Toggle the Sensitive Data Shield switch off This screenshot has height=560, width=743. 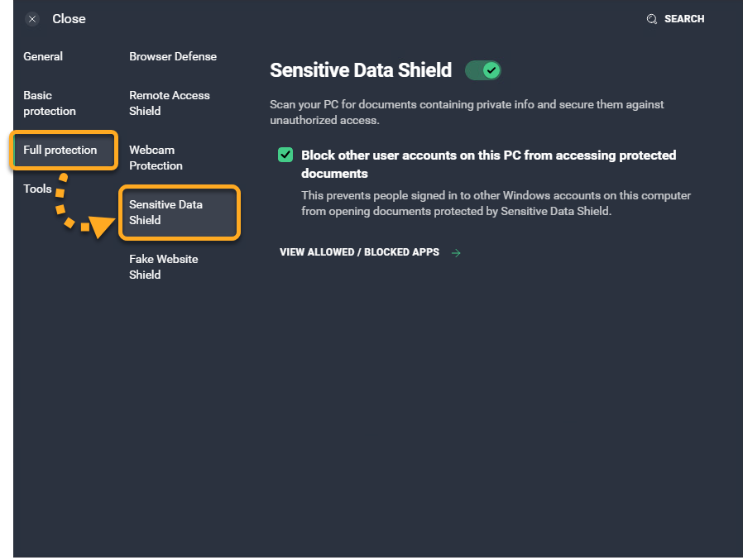pyautogui.click(x=483, y=70)
